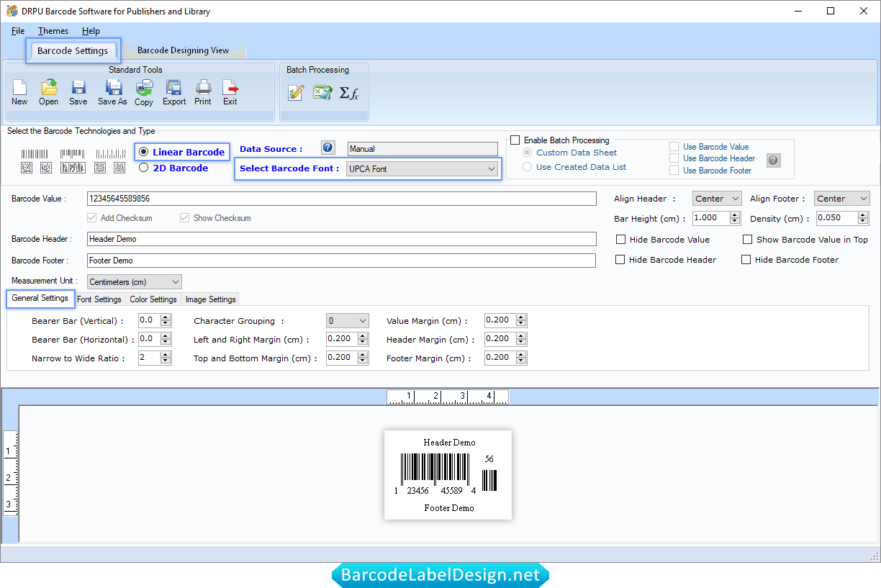Adjust Bar Height stepper arrows
Image resolution: width=881 pixels, height=588 pixels.
(735, 218)
